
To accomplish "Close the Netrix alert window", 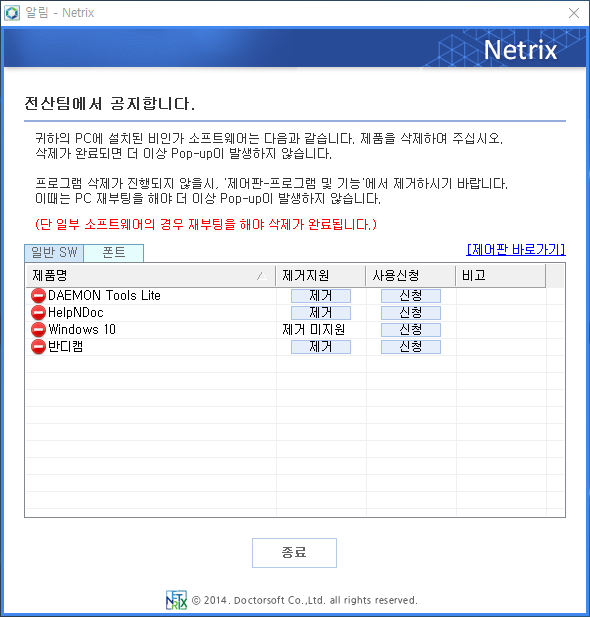I will point(574,13).
